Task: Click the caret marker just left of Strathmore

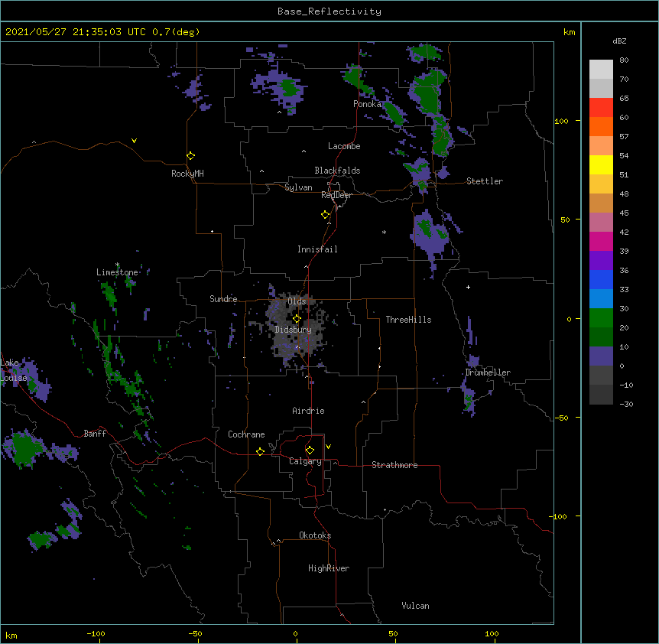Action: [x=336, y=463]
